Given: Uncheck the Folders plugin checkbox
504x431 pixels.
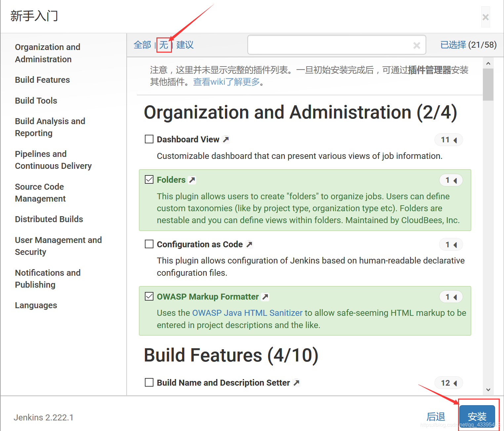Looking at the screenshot, I should [x=149, y=179].
